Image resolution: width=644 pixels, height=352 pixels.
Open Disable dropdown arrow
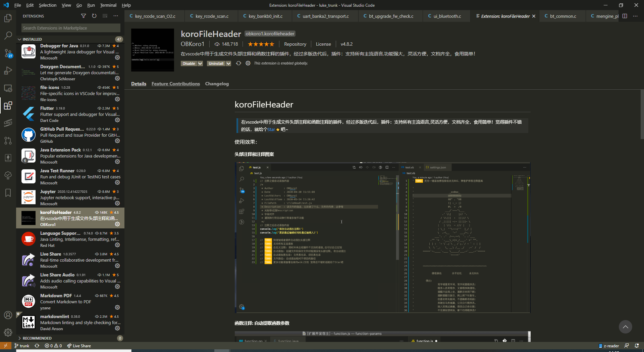click(x=200, y=63)
